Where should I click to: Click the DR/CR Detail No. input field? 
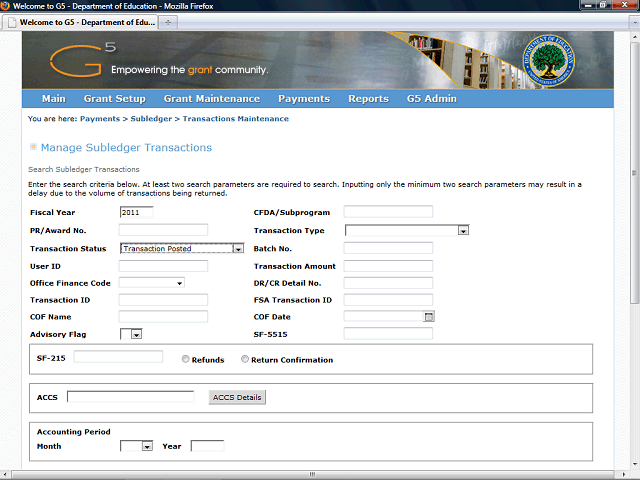click(388, 283)
